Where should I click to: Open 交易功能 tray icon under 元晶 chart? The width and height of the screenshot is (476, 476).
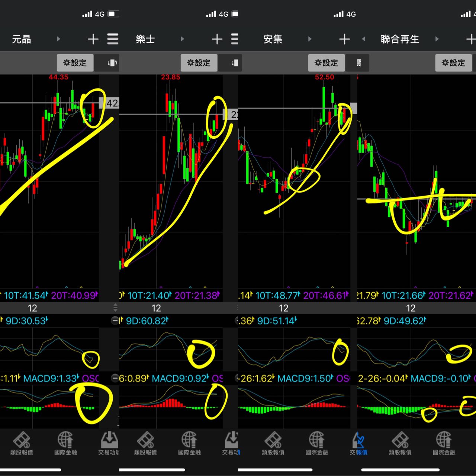(x=109, y=443)
